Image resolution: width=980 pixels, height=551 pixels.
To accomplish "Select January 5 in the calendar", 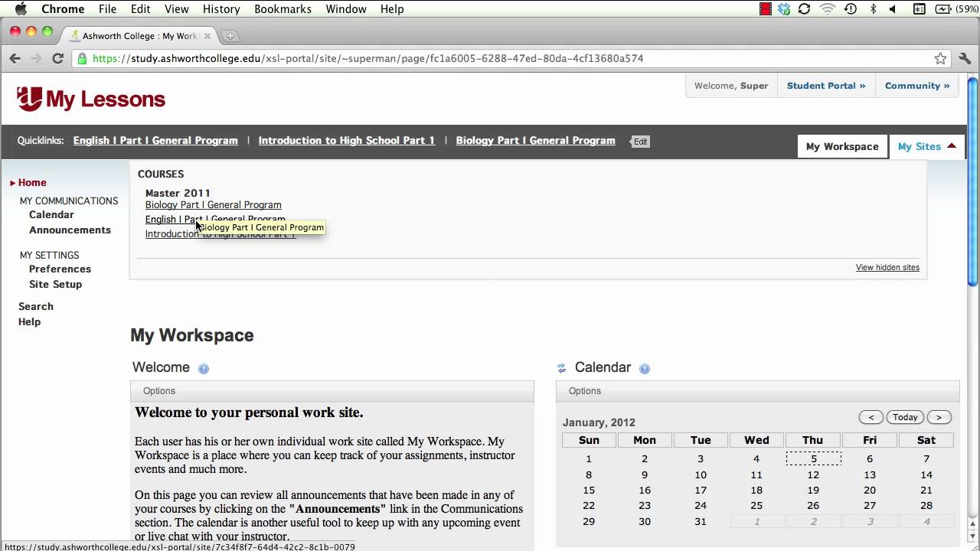I will pyautogui.click(x=813, y=459).
